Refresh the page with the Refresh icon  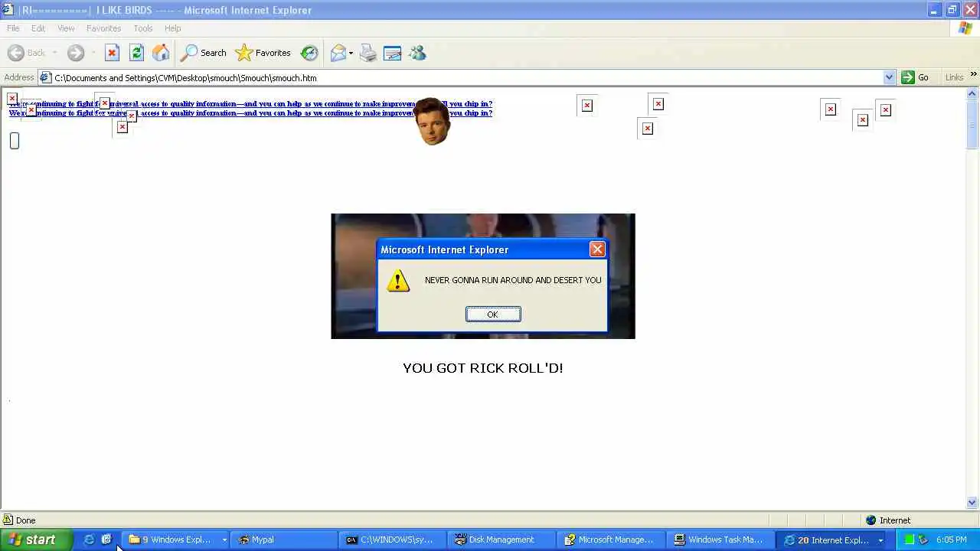tap(136, 53)
